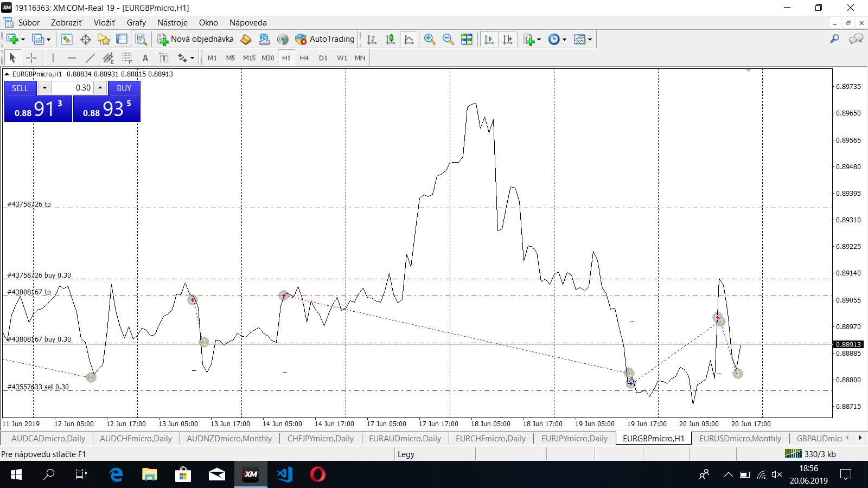Open the search magnifier icon
The image size is (868, 488).
click(834, 39)
